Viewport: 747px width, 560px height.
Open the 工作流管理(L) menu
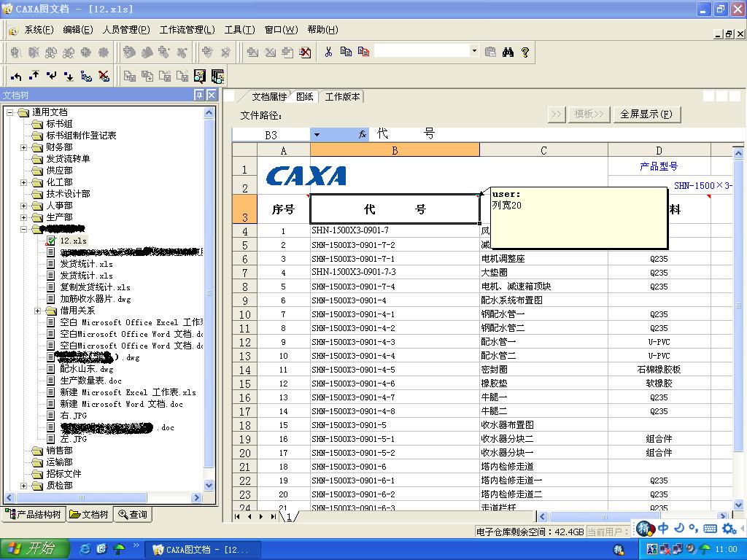(187, 30)
